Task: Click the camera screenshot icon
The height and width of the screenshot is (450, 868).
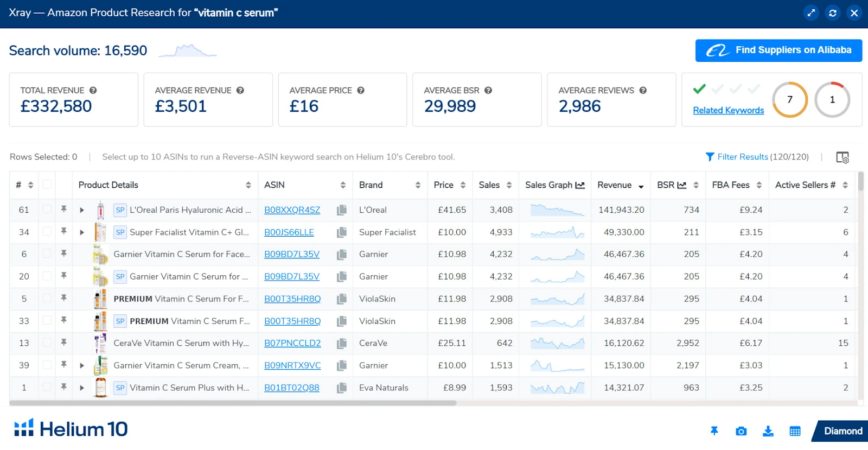Action: tap(741, 431)
